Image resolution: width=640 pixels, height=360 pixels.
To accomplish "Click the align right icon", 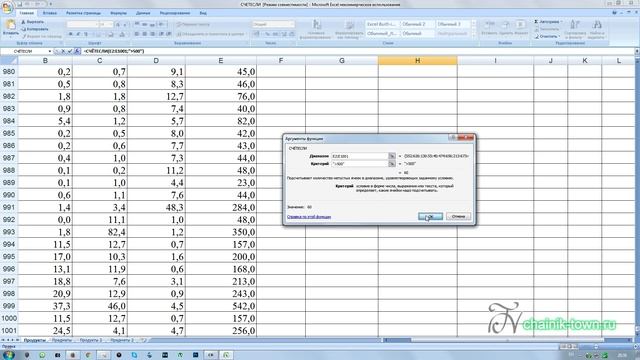I will [152, 34].
